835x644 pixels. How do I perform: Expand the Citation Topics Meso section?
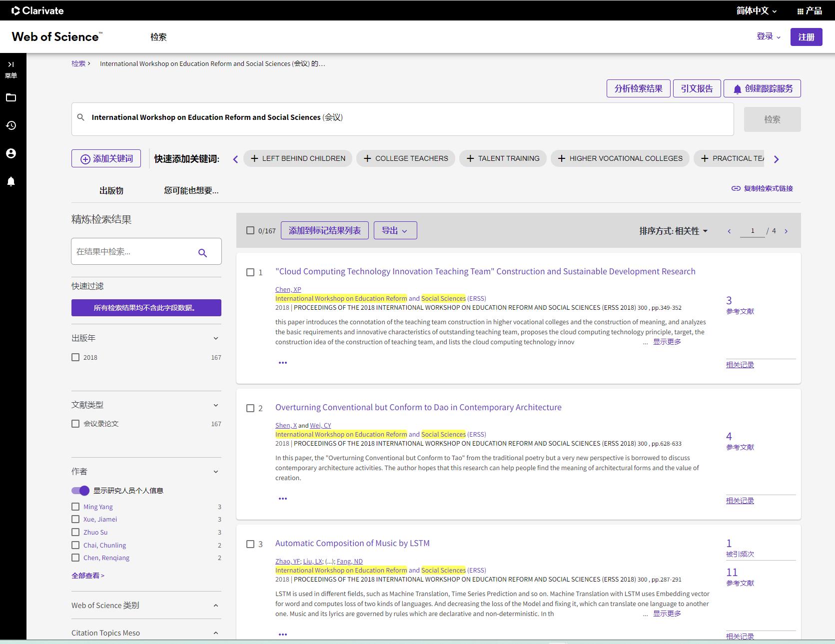216,633
